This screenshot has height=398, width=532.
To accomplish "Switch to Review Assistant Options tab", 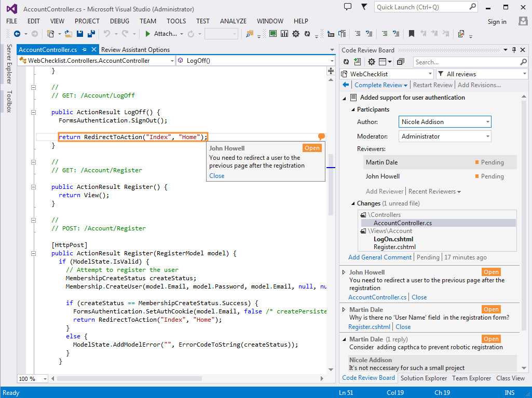I will tap(135, 49).
